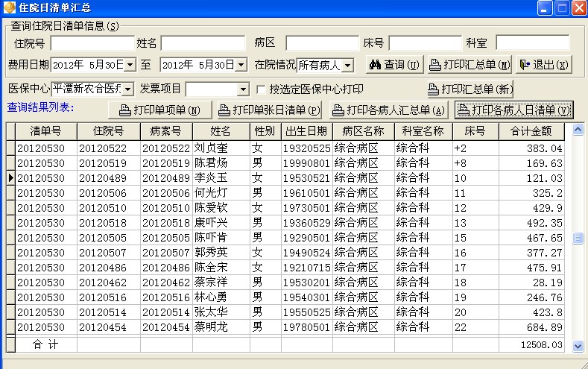Screen dimensions: 588x369
Task: Select patient name 郭秀英
Action: pos(211,253)
